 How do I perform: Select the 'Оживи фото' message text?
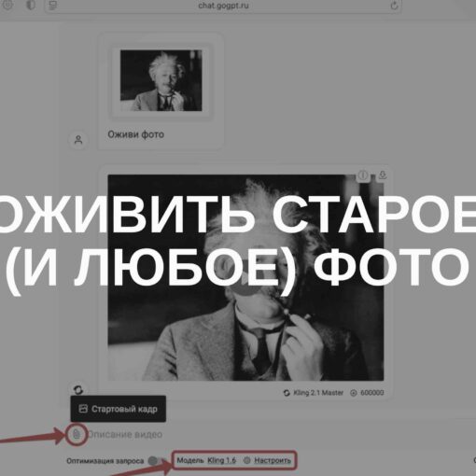pos(135,134)
